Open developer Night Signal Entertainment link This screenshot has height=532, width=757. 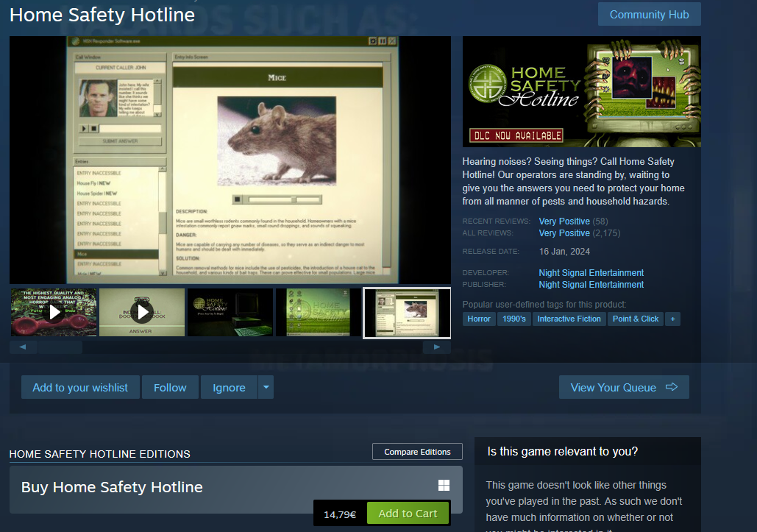pyautogui.click(x=591, y=273)
